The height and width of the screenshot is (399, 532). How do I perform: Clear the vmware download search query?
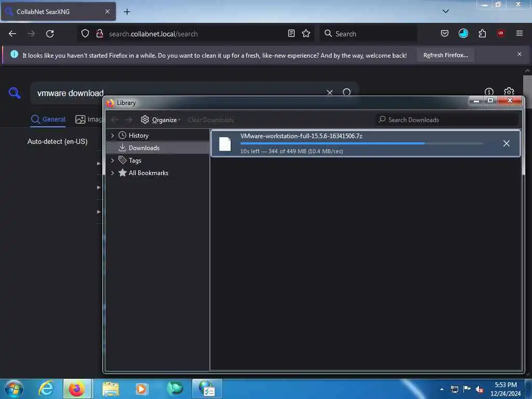329,92
